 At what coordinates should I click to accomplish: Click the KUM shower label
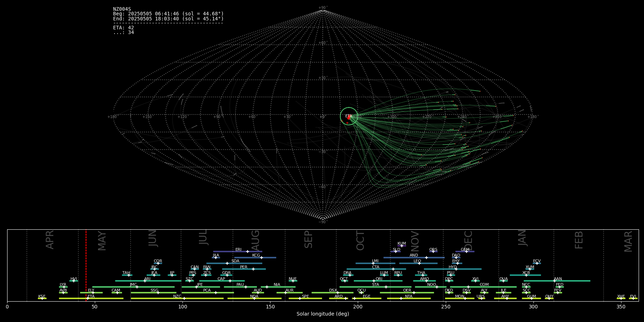pyautogui.click(x=402, y=244)
